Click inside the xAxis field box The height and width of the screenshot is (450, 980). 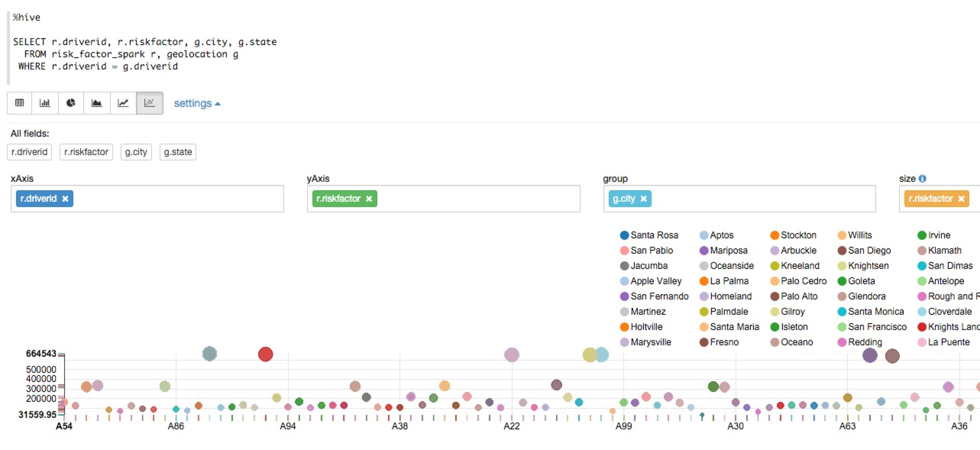pos(147,199)
